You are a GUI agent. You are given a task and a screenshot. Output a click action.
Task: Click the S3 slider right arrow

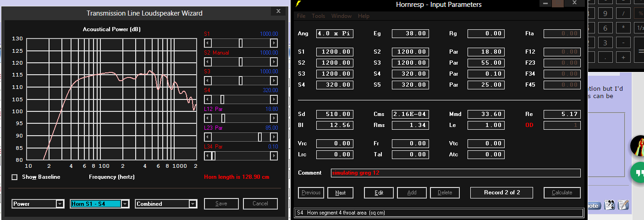(274, 80)
